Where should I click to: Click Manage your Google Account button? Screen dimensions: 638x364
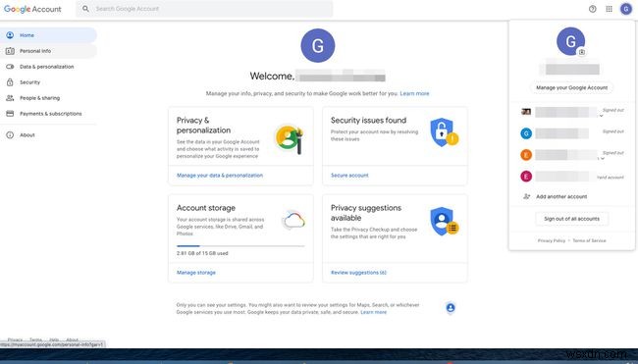click(571, 87)
